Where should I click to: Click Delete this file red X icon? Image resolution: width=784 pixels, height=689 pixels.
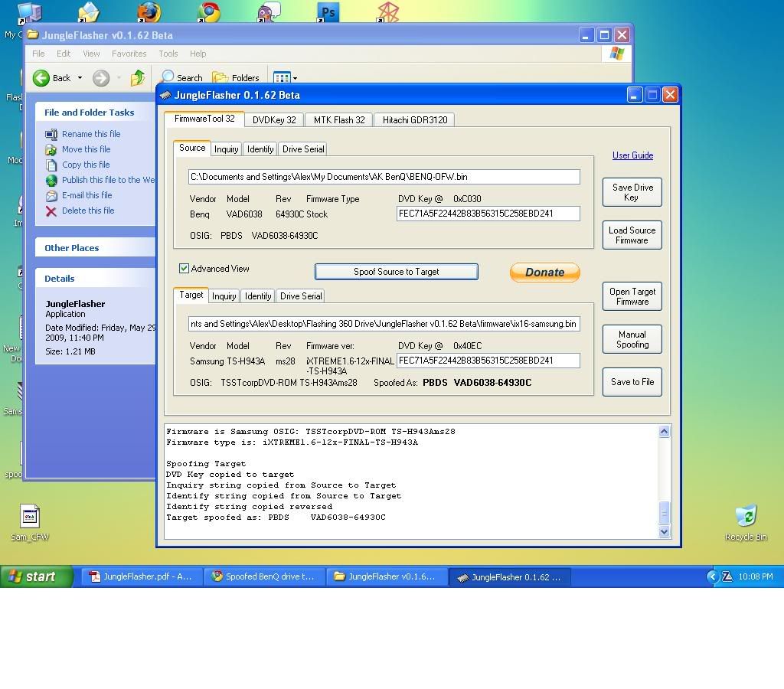tap(51, 211)
